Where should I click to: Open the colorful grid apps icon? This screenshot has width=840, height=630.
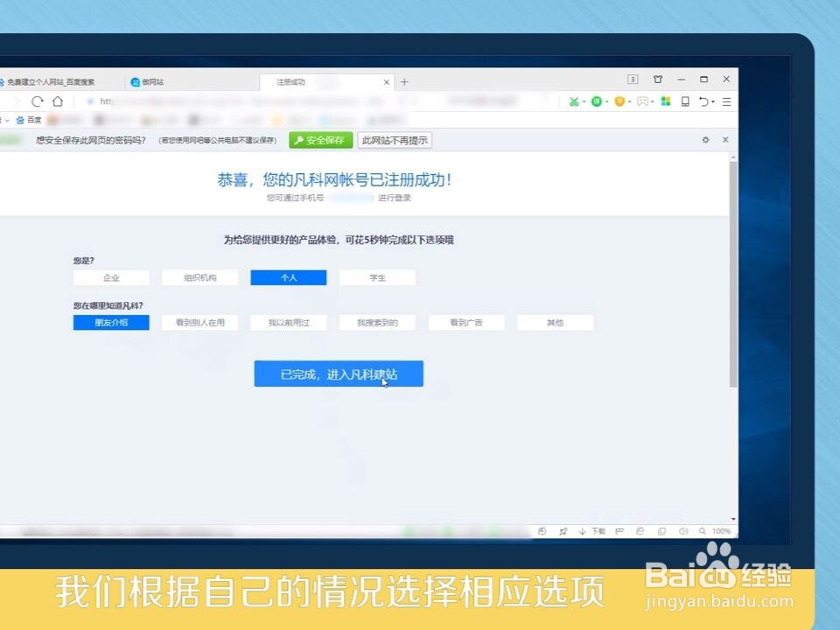(x=666, y=101)
